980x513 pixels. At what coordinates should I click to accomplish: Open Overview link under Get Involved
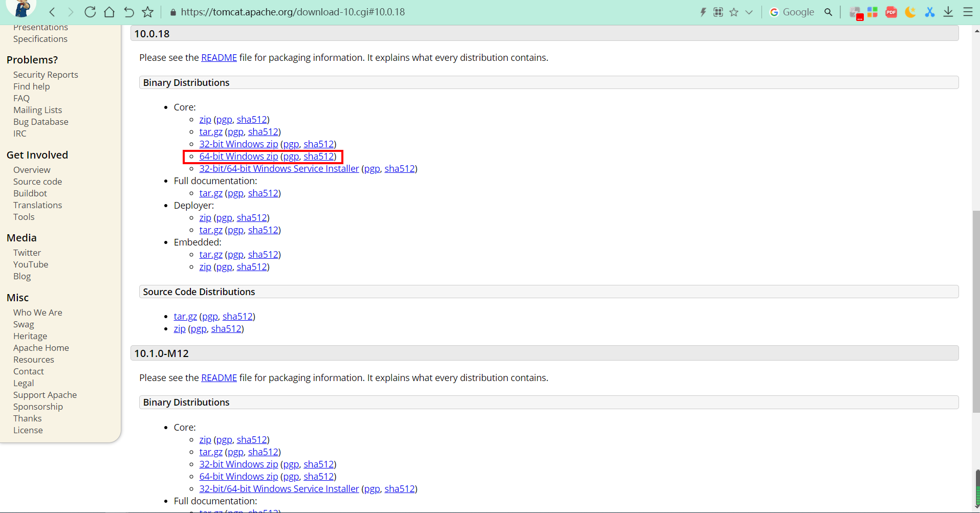click(32, 170)
